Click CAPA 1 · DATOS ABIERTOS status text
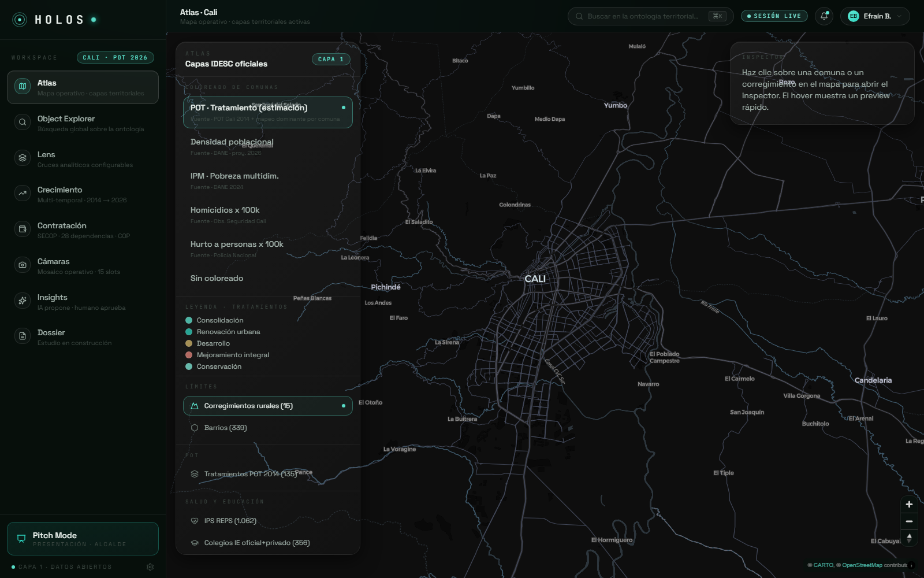The image size is (924, 578). tap(65, 567)
